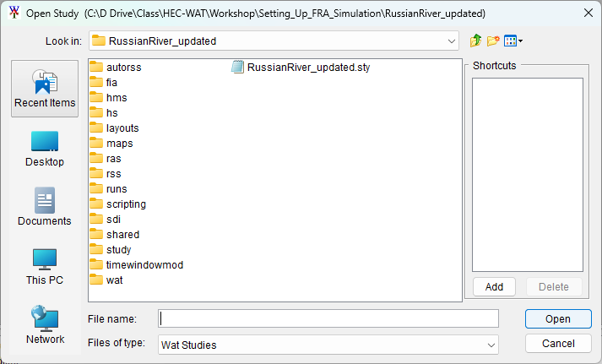602x364 pixels.
Task: Pick the timewindowmod folder
Action: point(144,265)
